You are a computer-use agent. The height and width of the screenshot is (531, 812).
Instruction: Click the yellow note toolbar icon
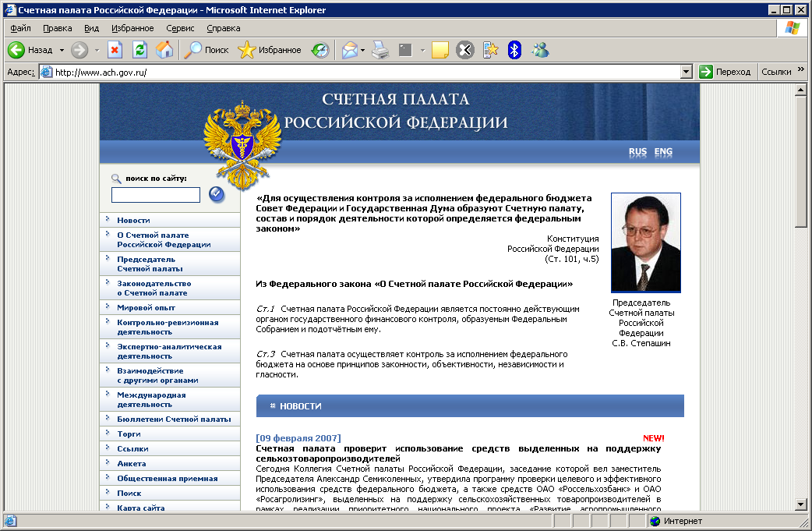[x=440, y=50]
